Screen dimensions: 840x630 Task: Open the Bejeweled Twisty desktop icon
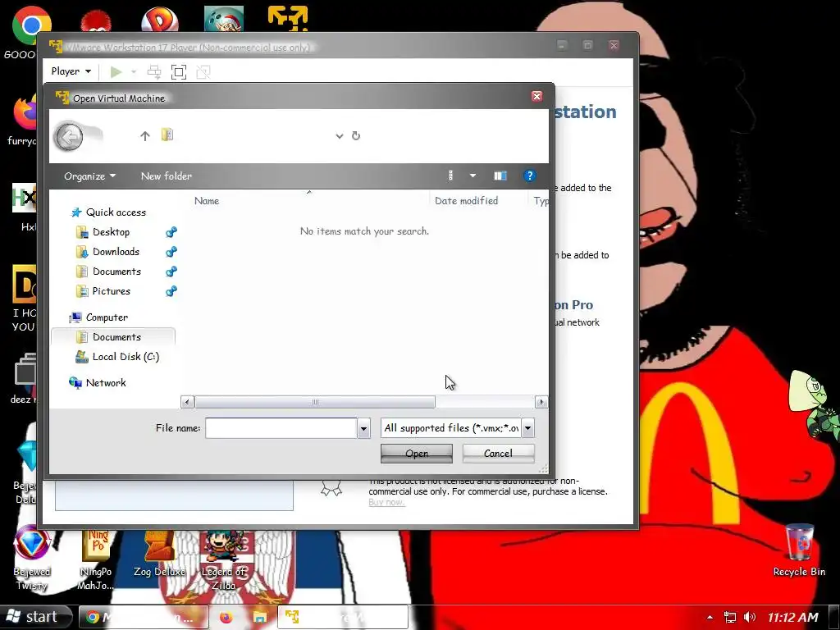pos(32,558)
